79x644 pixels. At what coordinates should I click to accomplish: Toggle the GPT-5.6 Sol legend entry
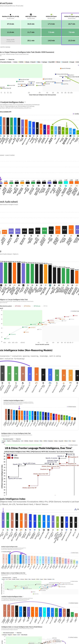click(x=17, y=306)
